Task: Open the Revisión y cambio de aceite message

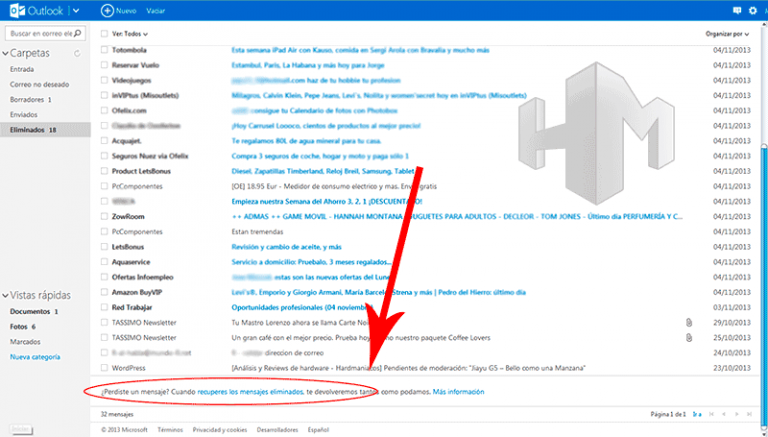Action: (287, 247)
